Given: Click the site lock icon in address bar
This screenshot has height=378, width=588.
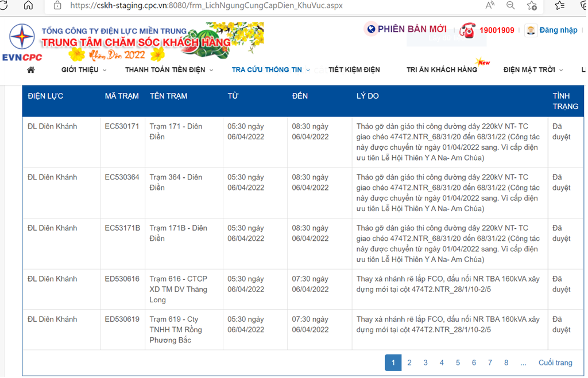Looking at the screenshot, I should 57,5.
